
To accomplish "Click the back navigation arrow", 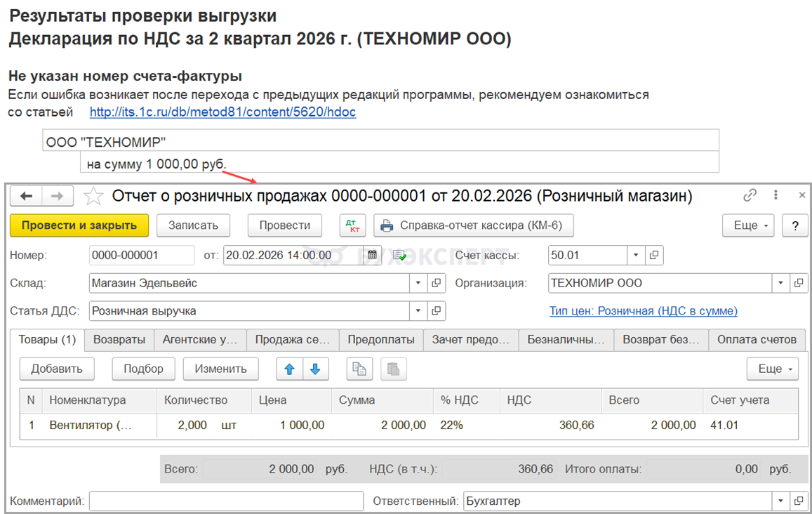I will 26,197.
